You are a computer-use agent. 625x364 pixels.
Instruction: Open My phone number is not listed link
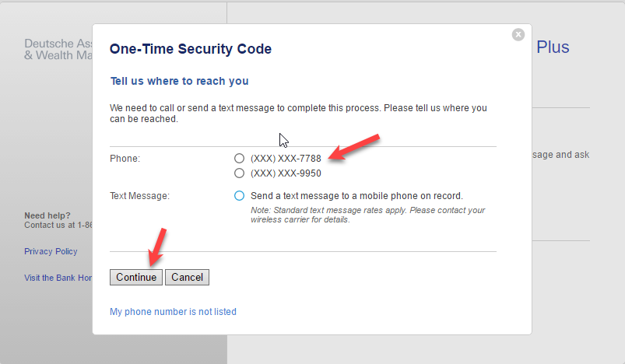pyautogui.click(x=173, y=312)
